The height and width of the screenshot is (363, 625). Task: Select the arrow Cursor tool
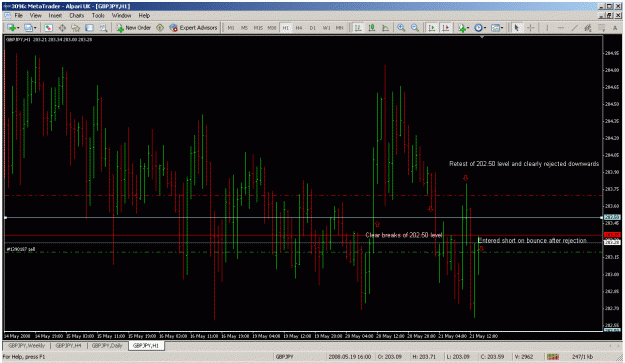517,27
